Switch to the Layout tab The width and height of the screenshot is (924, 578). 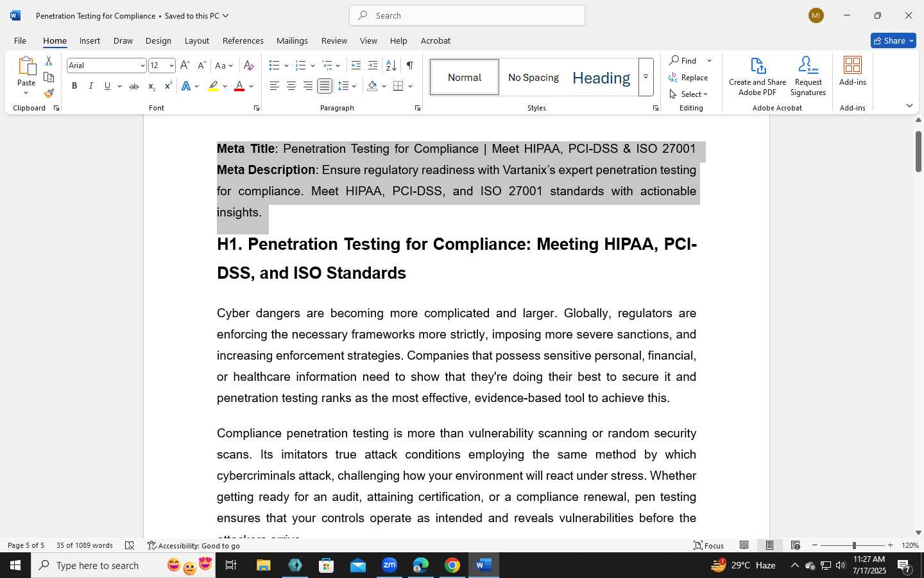tap(197, 40)
